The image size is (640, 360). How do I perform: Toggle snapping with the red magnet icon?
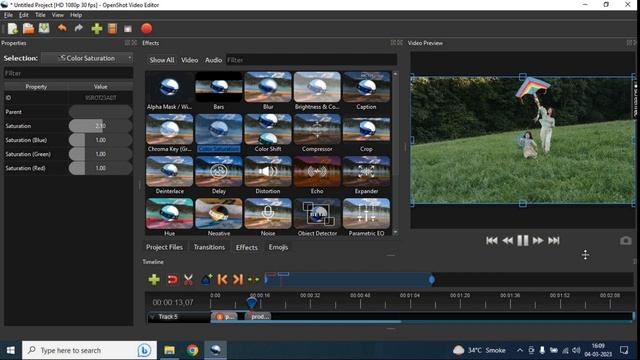click(172, 280)
